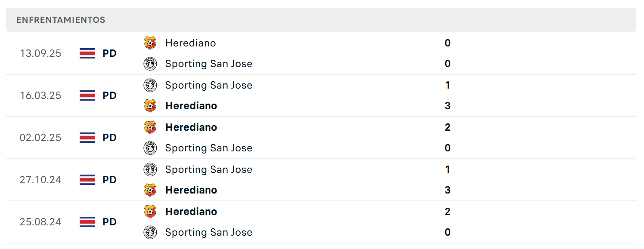This screenshot has height=249, width=644.
Task: Click Costa Rica flag beside 25.08.24 date
Action: (87, 222)
